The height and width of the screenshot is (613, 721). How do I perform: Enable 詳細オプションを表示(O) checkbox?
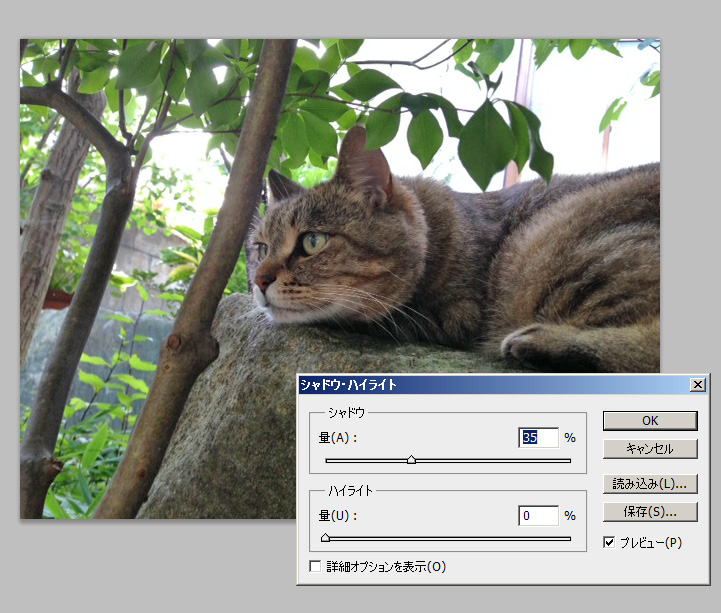coord(315,566)
